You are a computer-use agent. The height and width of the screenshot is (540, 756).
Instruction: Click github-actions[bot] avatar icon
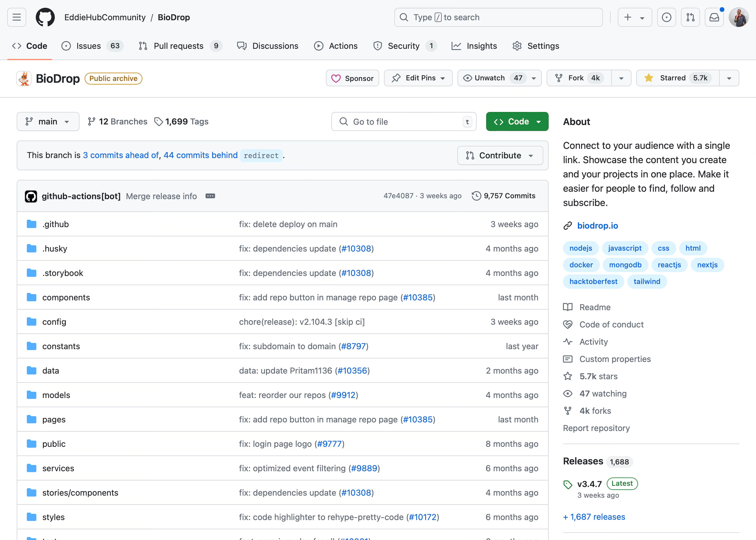coord(31,196)
